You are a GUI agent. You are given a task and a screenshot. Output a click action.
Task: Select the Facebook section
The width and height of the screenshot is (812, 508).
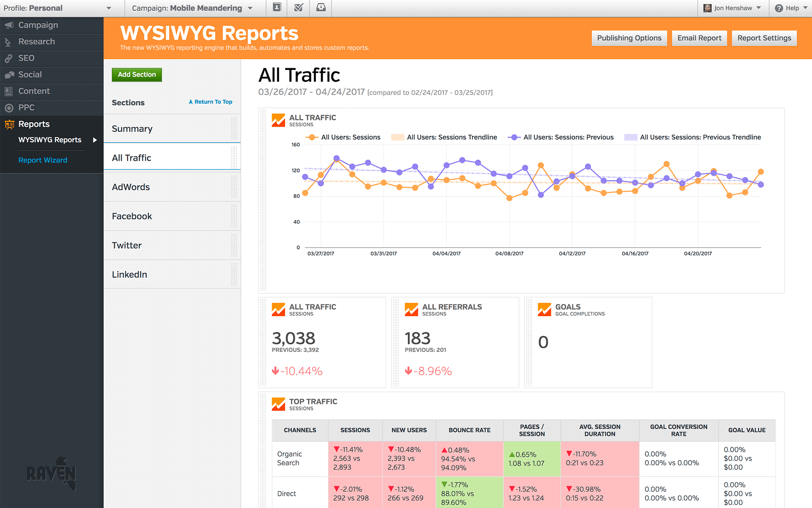tap(172, 216)
